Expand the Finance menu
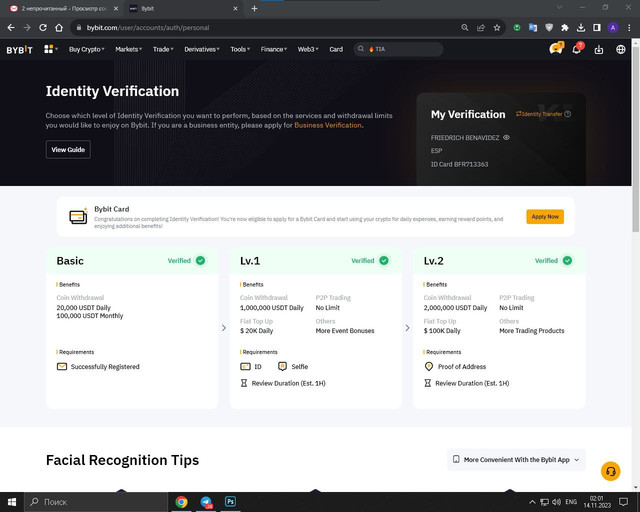This screenshot has width=640, height=512. point(274,49)
